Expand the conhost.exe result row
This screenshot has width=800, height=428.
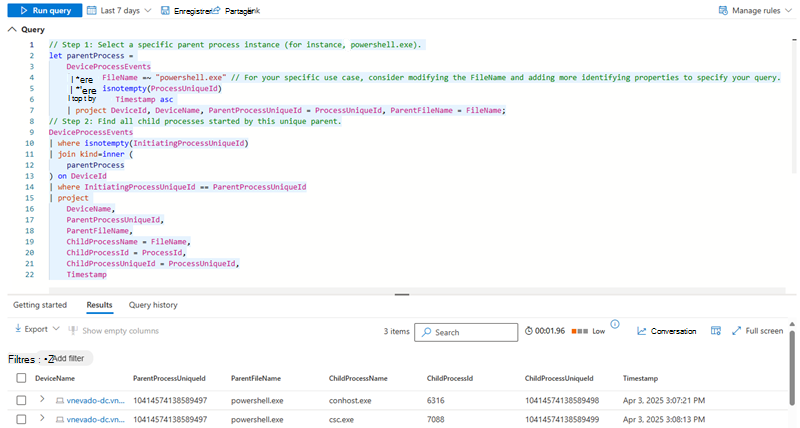[42, 399]
